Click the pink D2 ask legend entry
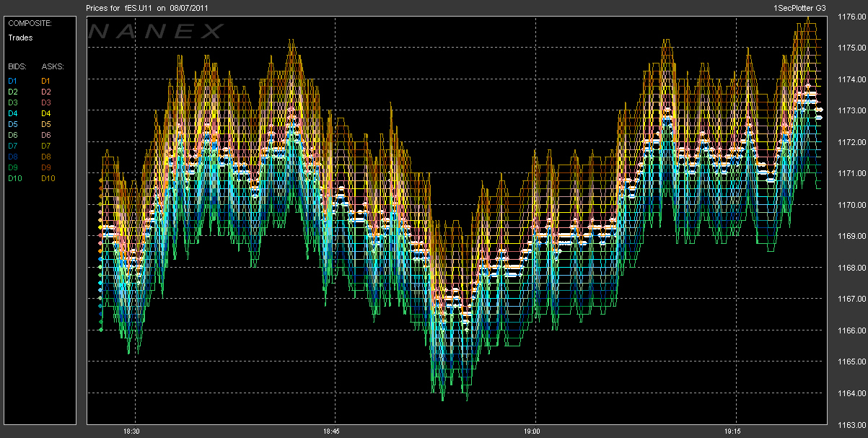 tap(46, 92)
